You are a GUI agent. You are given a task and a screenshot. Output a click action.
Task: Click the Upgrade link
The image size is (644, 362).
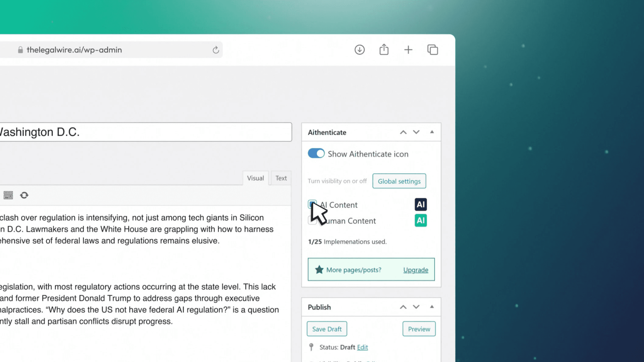tap(415, 270)
